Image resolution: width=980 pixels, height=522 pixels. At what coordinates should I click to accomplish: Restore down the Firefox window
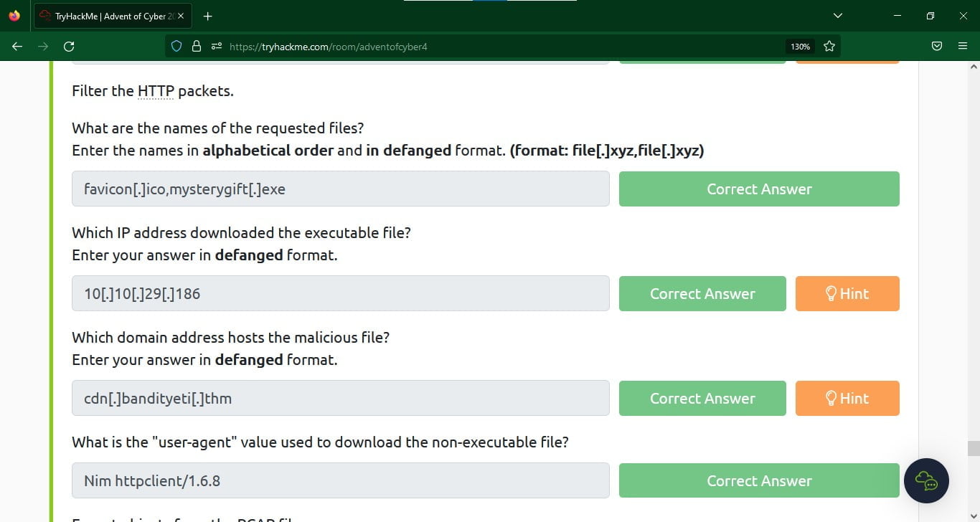[930, 16]
